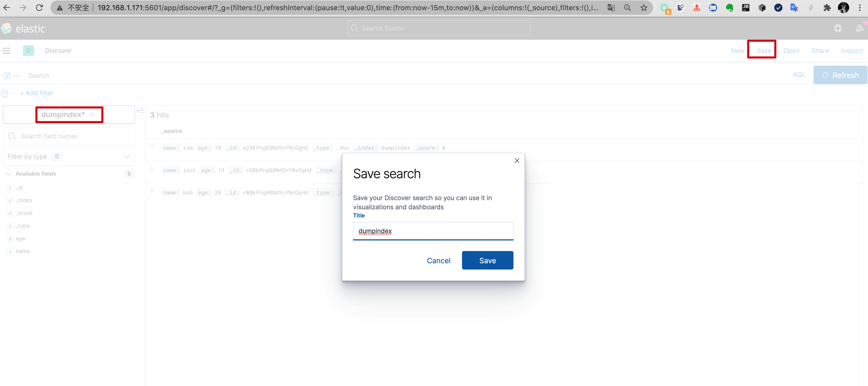This screenshot has width=868, height=386.
Task: Click the Share menu item
Action: pyautogui.click(x=820, y=51)
